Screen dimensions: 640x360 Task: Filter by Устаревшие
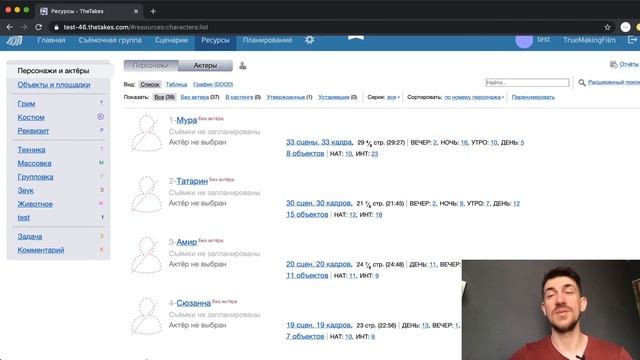(338, 97)
